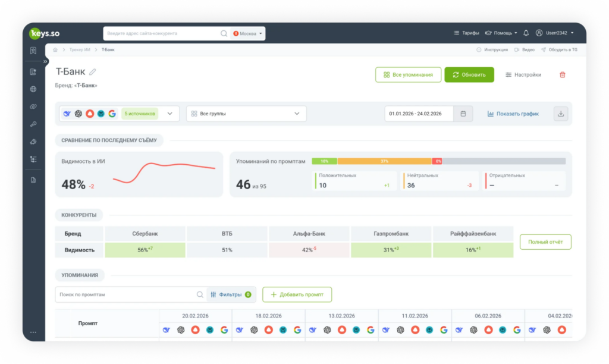
Task: Expand the sidebar with double-chevron icon
Action: coord(45,61)
